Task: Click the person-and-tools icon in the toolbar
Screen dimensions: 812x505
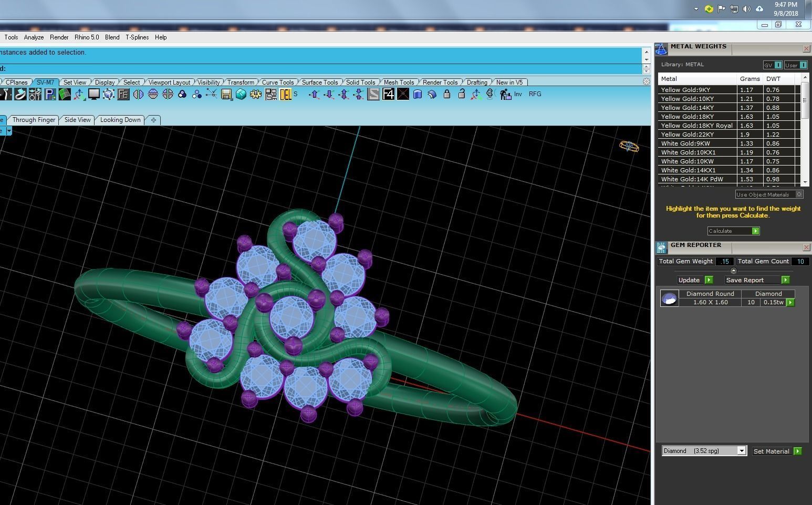Action: [35, 94]
